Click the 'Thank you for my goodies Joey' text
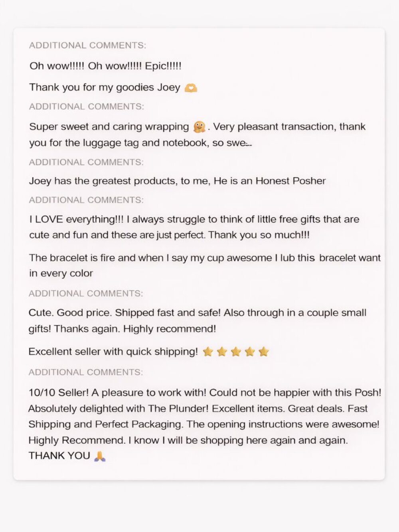 (105, 87)
